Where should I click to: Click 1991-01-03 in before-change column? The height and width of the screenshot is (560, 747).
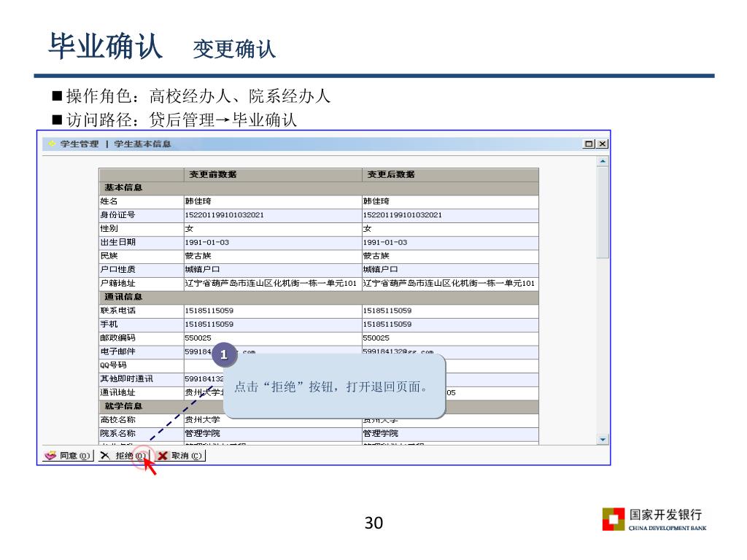click(206, 242)
